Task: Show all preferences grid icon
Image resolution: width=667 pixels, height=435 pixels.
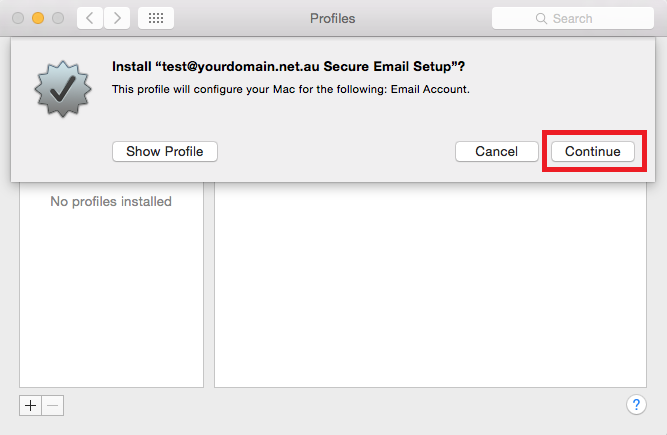Action: 156,18
